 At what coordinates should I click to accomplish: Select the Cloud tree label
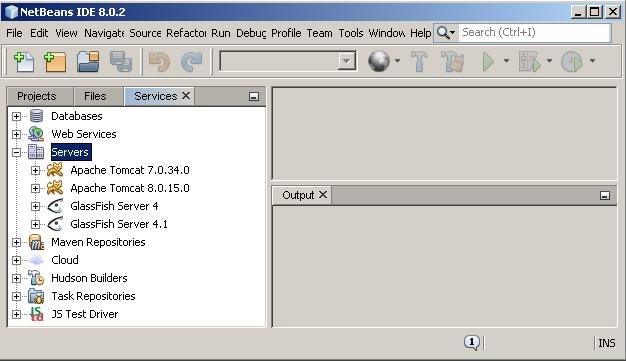tap(65, 260)
